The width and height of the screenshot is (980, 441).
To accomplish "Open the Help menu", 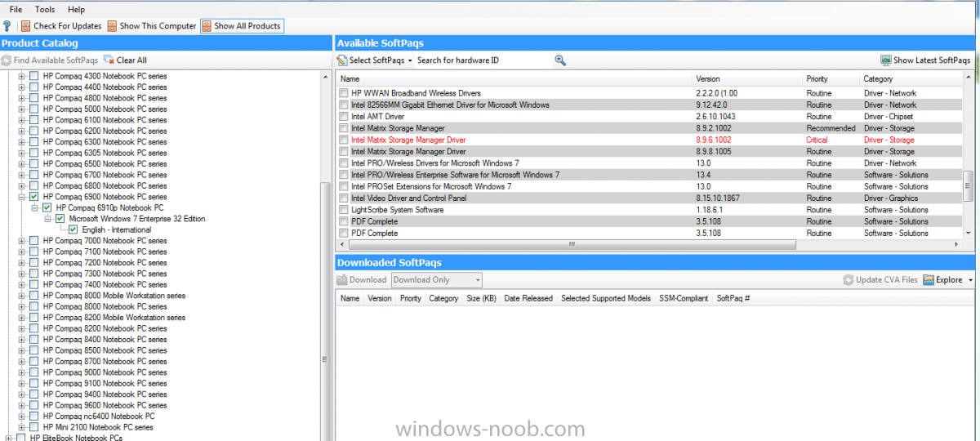I will (x=76, y=9).
